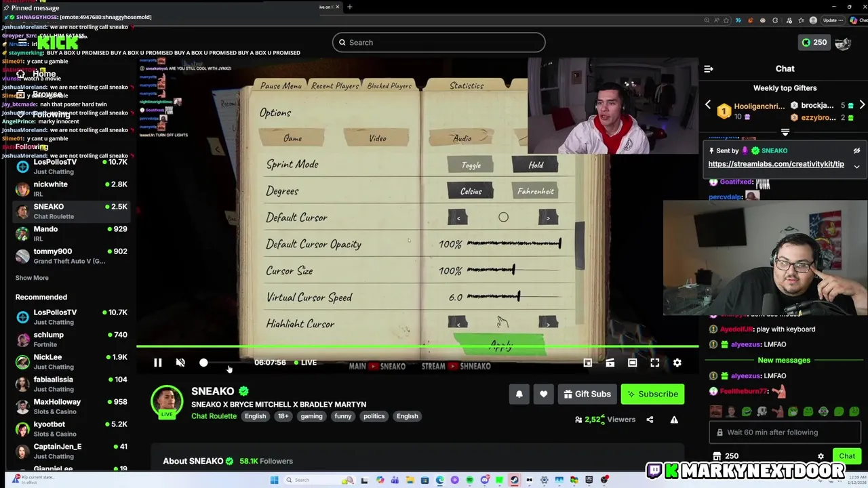Expand the pinned message chevron
868x488 pixels.
point(856,166)
